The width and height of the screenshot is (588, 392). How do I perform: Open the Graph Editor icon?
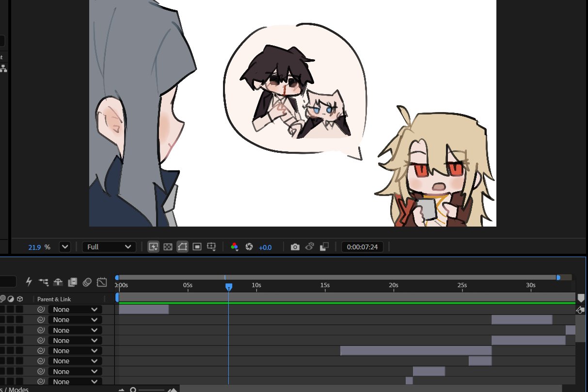coord(102,281)
